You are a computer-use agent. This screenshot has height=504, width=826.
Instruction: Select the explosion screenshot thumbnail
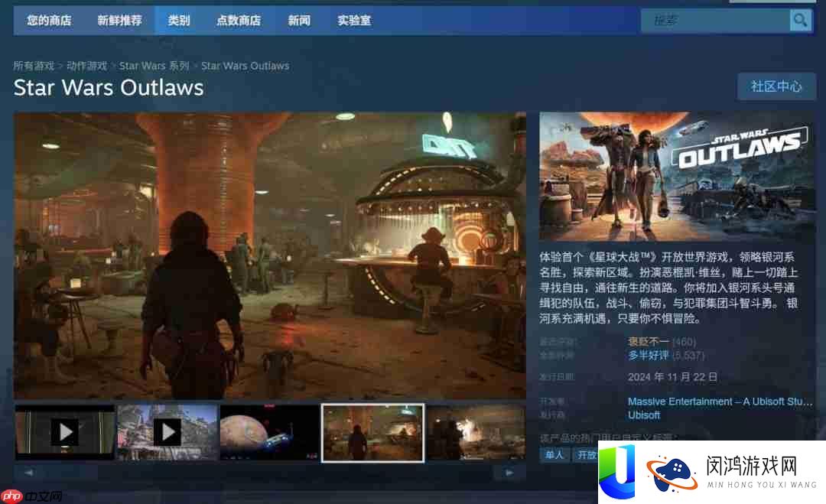[x=476, y=432]
